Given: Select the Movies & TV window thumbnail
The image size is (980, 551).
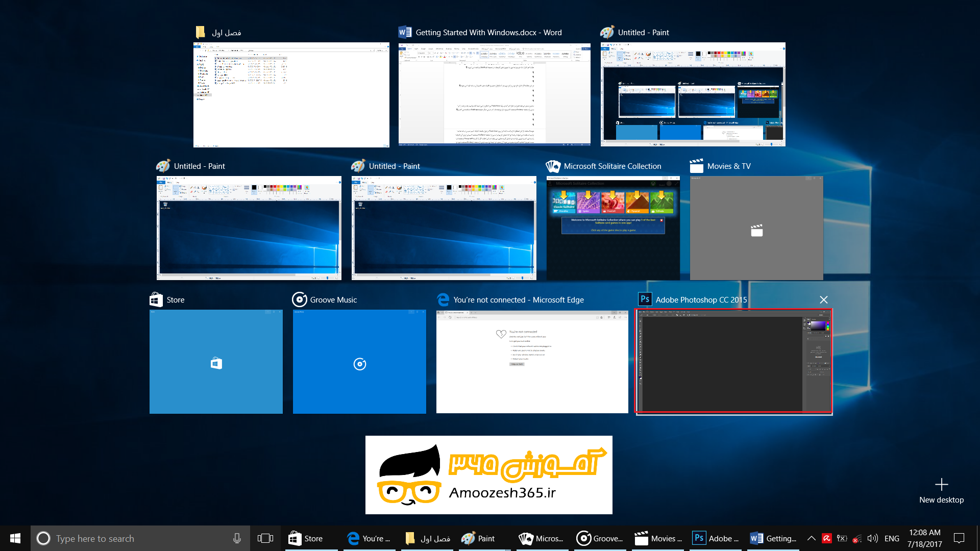Looking at the screenshot, I should click(756, 228).
